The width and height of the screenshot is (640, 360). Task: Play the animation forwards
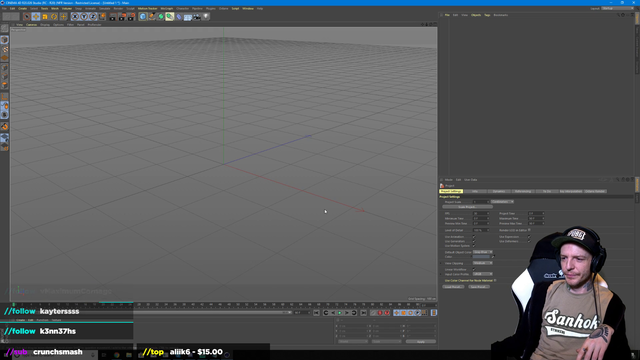point(340,313)
